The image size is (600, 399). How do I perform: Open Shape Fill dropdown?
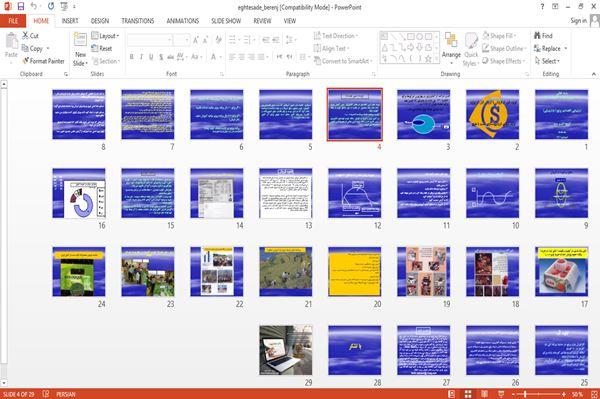point(499,36)
